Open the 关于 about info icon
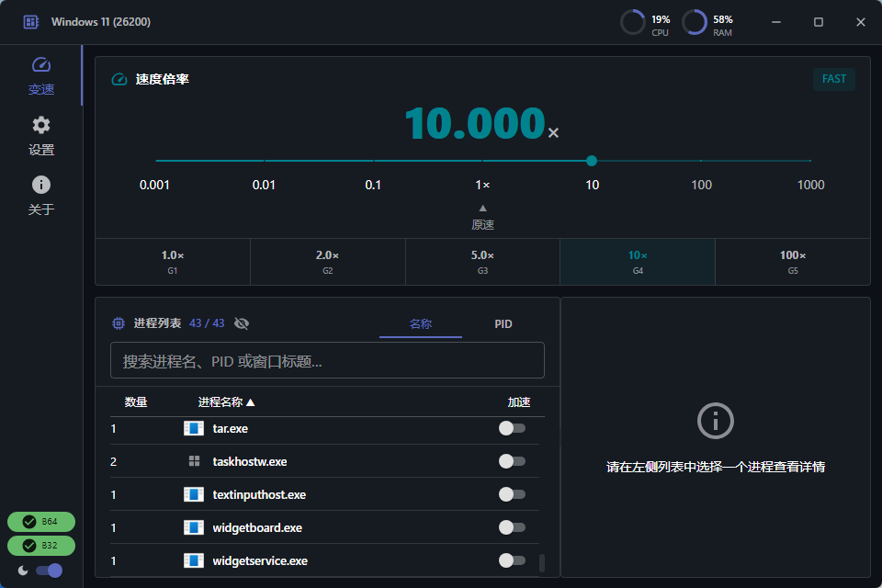Viewport: 882px width, 588px height. (41, 196)
